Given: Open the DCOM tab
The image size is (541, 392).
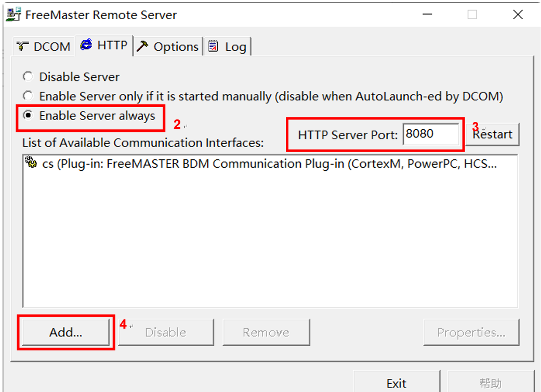Looking at the screenshot, I should 44,47.
